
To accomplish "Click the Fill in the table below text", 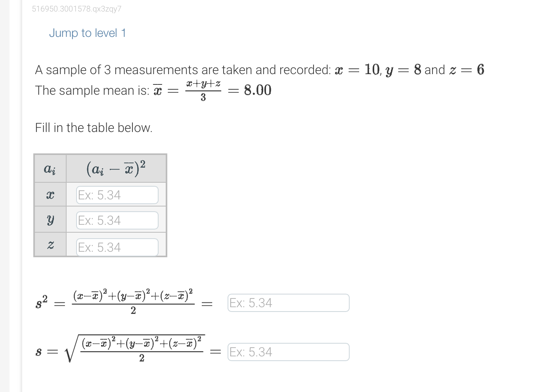I will point(94,127).
